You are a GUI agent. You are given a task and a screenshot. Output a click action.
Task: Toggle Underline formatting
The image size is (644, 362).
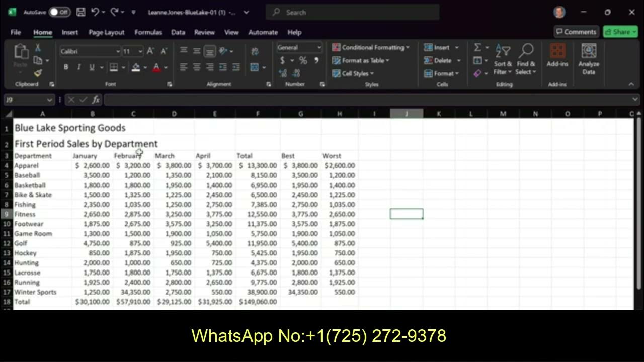[92, 67]
